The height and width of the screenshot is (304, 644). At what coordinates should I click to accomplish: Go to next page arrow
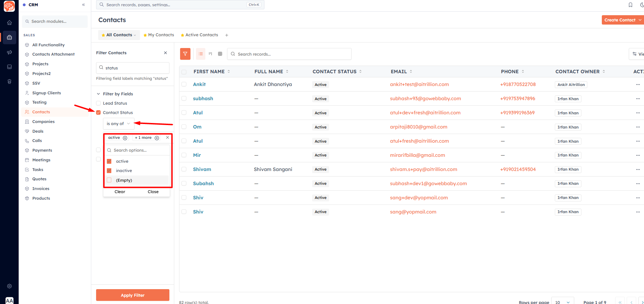point(642,302)
